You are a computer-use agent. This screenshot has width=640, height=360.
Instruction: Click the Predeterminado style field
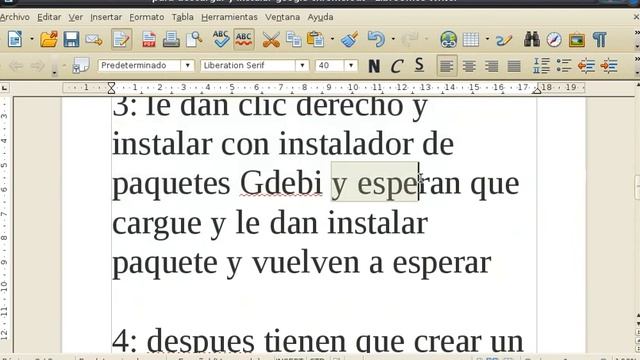(140, 65)
